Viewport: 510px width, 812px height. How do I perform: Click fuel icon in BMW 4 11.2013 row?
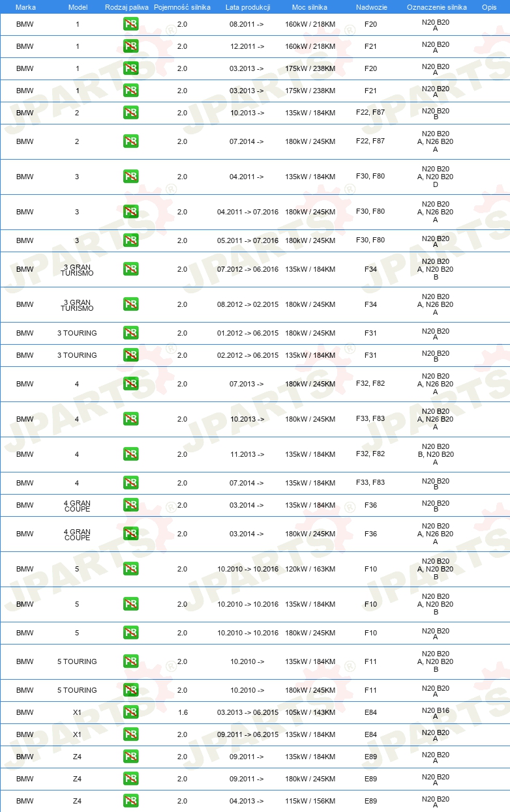130,454
